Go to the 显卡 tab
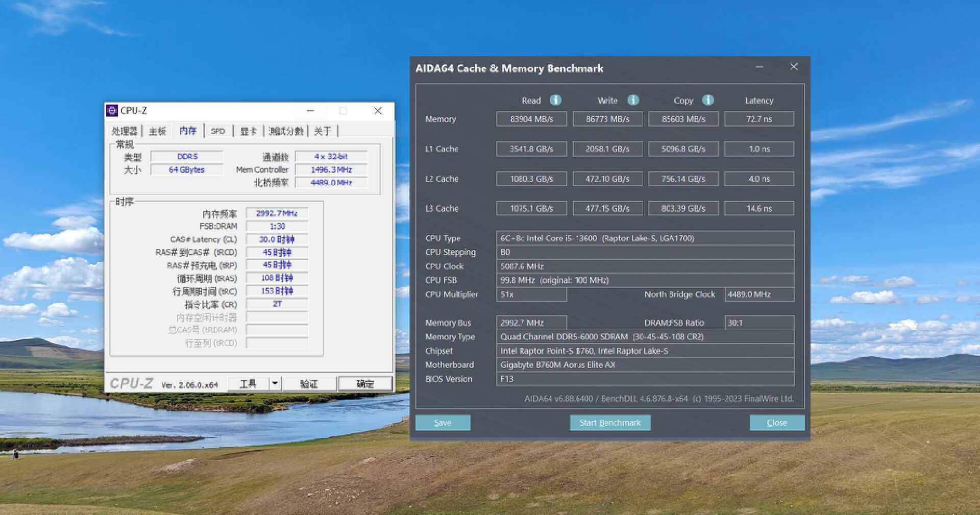Image resolution: width=980 pixels, height=515 pixels. [248, 131]
